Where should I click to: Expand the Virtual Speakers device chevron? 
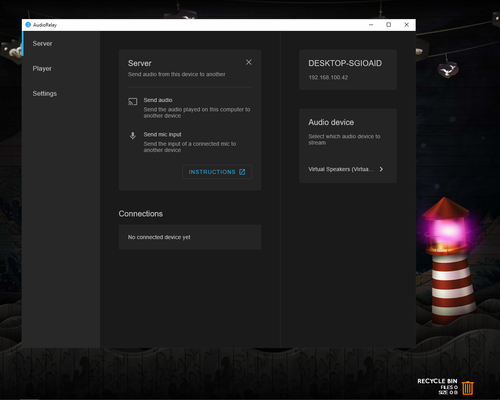(x=381, y=169)
